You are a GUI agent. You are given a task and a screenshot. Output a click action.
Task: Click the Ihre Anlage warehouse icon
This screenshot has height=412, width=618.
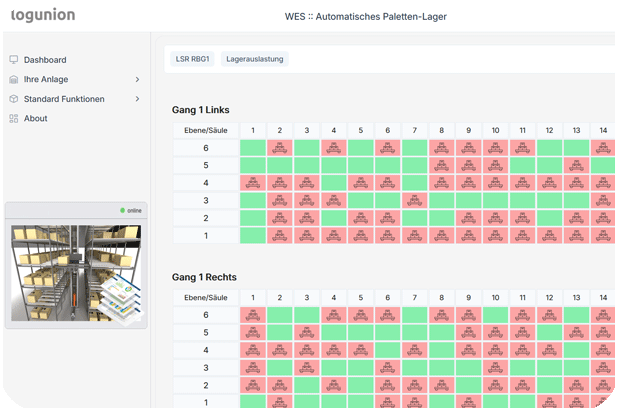tap(14, 79)
